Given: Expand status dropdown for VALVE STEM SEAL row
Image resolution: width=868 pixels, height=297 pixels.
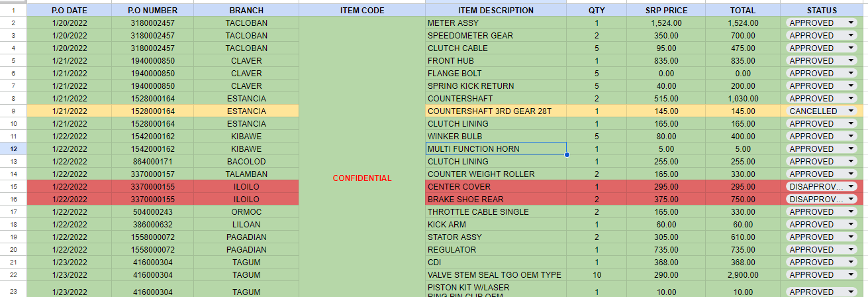Looking at the screenshot, I should coord(850,275).
